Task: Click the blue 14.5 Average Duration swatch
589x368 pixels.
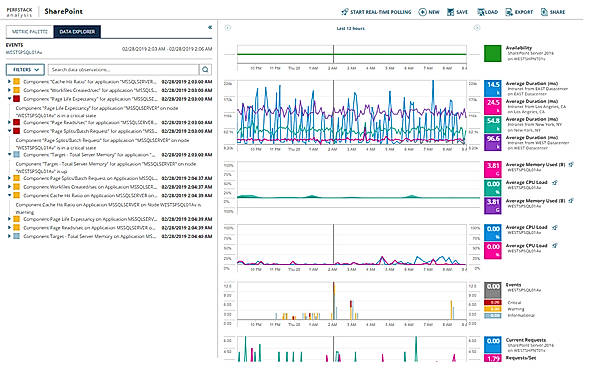Action: [x=492, y=88]
